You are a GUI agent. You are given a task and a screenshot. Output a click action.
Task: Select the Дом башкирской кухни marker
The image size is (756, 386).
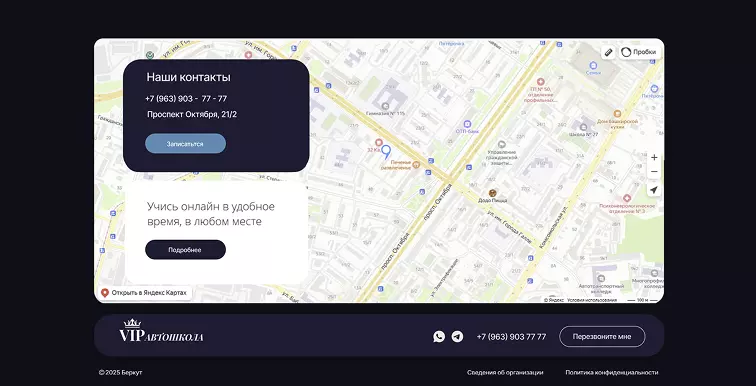click(618, 113)
